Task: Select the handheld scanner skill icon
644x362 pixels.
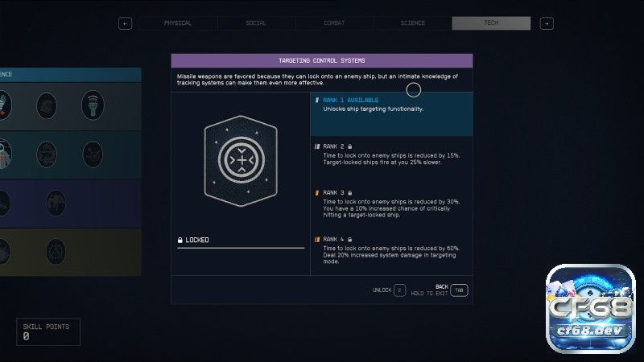Action: pos(93,105)
